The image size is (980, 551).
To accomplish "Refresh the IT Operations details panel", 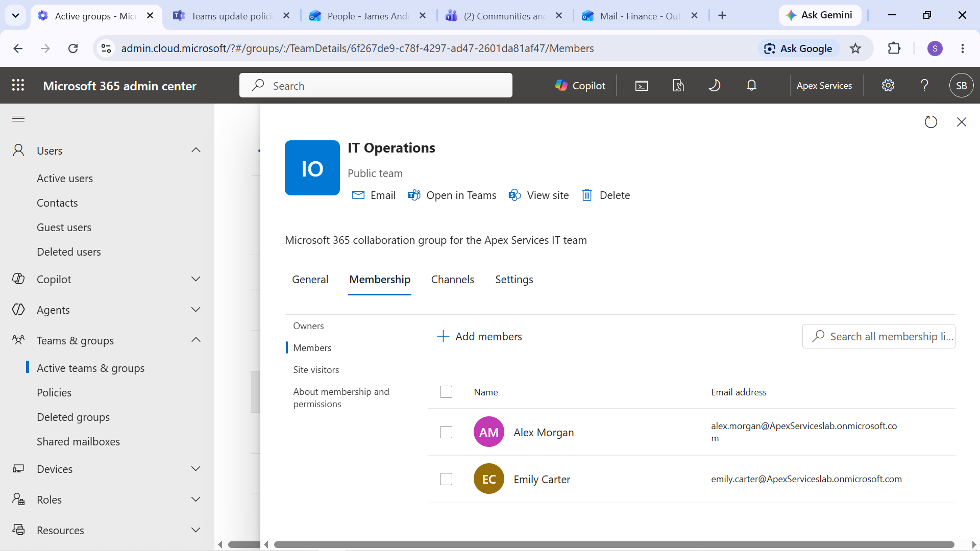I will pos(931,122).
